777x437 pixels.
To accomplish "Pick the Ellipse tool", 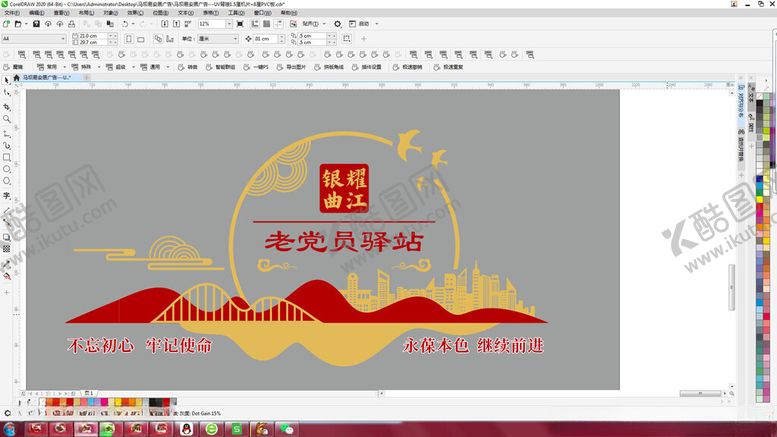I will 6,169.
